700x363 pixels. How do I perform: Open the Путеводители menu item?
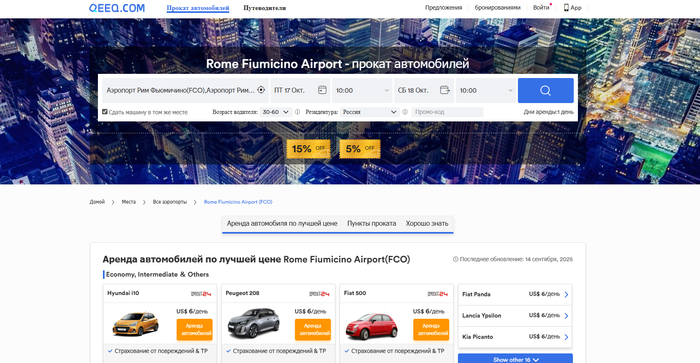coord(265,8)
